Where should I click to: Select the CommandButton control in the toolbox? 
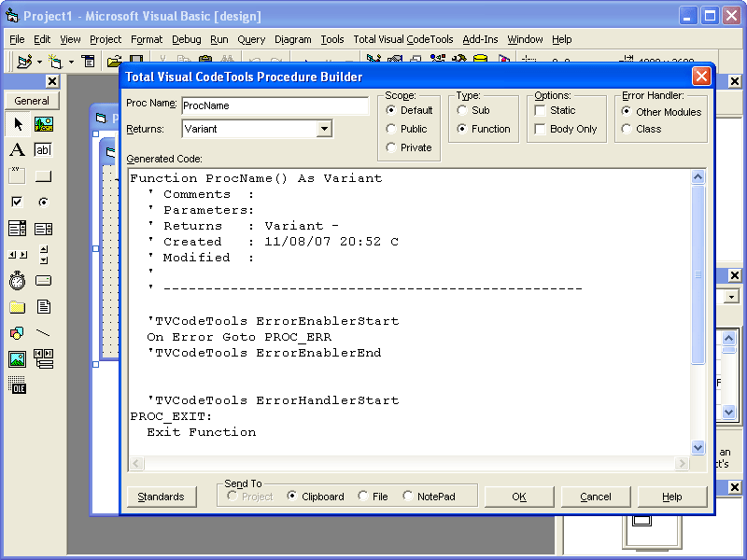pyautogui.click(x=43, y=176)
